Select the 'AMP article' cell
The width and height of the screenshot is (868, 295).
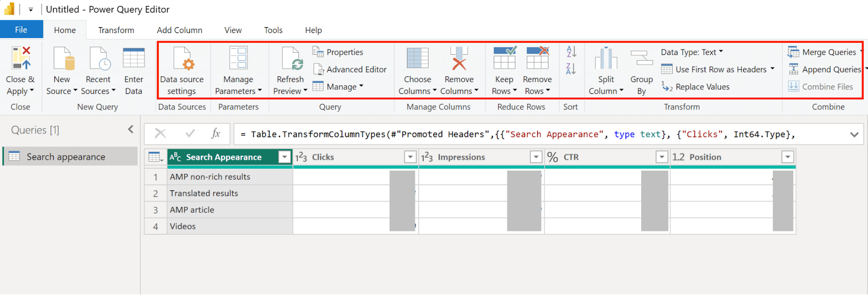click(x=230, y=210)
